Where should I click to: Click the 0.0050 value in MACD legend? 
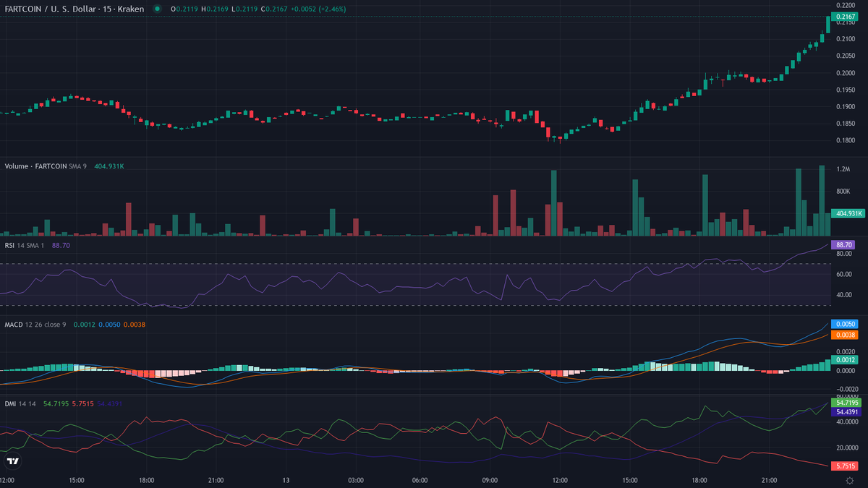coord(109,325)
